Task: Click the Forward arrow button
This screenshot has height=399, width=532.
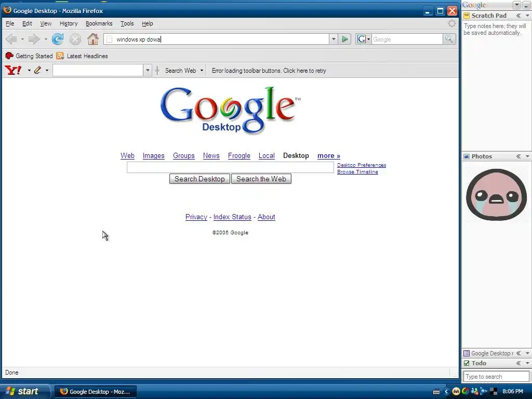Action: coord(34,39)
